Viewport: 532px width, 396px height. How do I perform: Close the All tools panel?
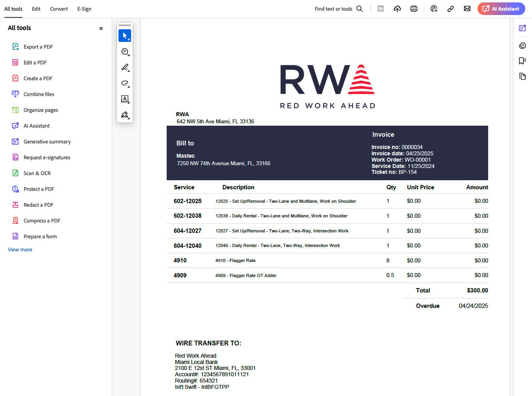point(101,28)
